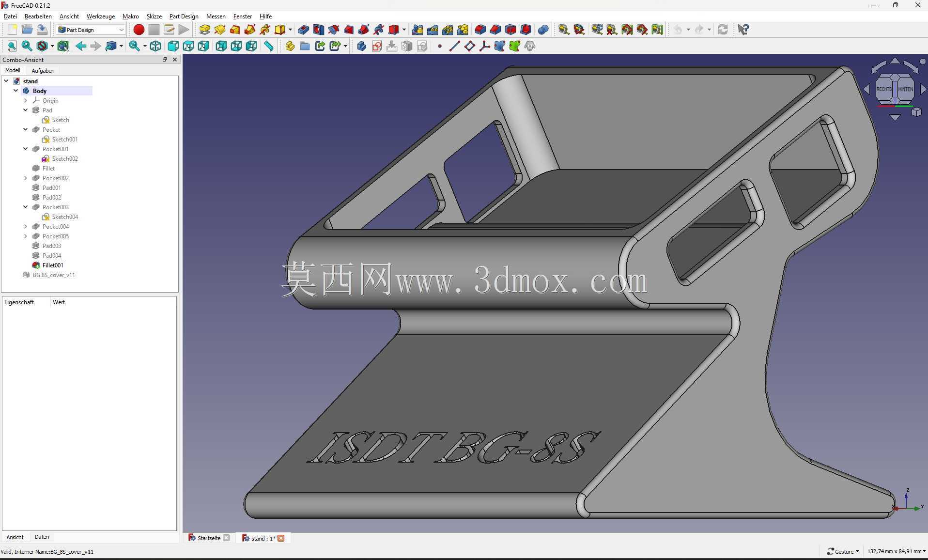Viewport: 928px width, 560px height.
Task: Click the Linear pattern icon
Action: tap(433, 30)
